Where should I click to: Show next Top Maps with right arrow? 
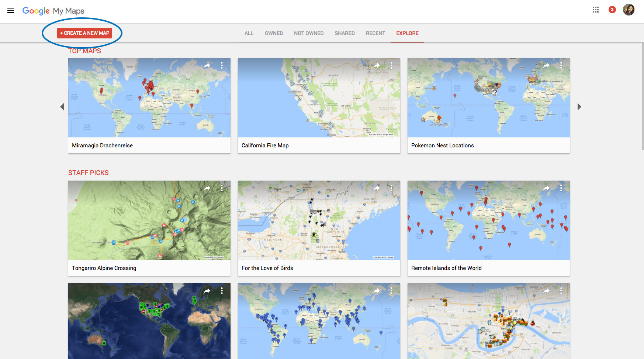click(579, 107)
